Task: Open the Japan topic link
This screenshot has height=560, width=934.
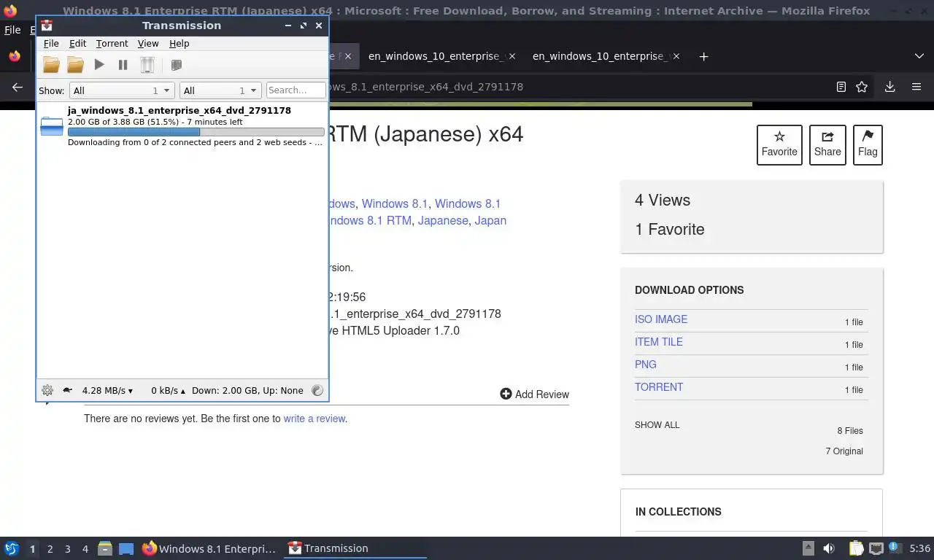Action: 490,220
